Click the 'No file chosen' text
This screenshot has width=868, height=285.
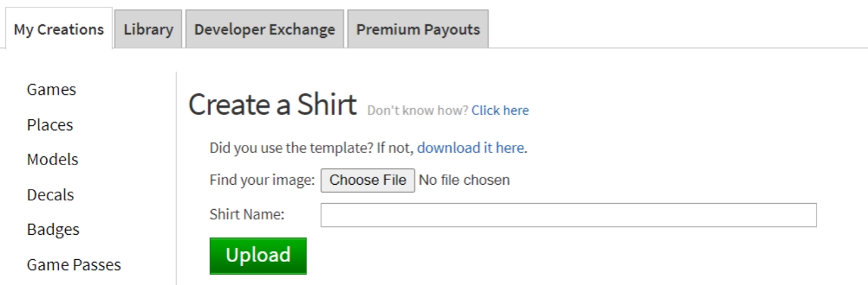coord(464,180)
